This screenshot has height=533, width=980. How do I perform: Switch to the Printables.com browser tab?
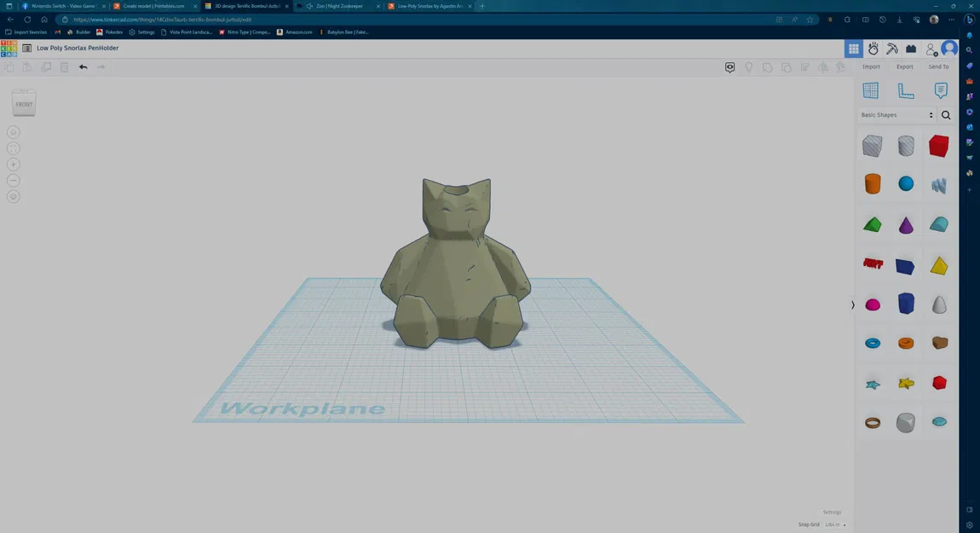(153, 6)
